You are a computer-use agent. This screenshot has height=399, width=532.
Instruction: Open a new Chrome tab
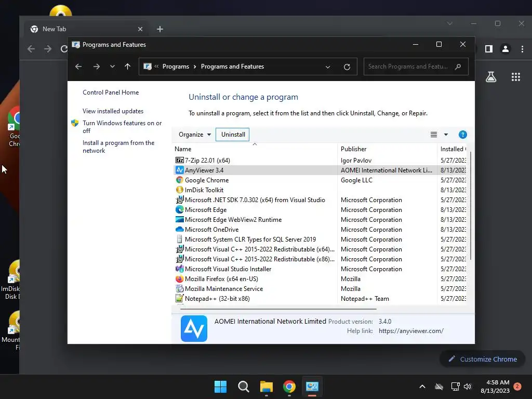tap(160, 29)
